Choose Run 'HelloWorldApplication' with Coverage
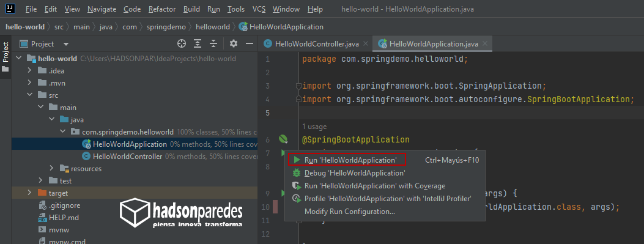This screenshot has width=644, height=244. click(x=385, y=186)
